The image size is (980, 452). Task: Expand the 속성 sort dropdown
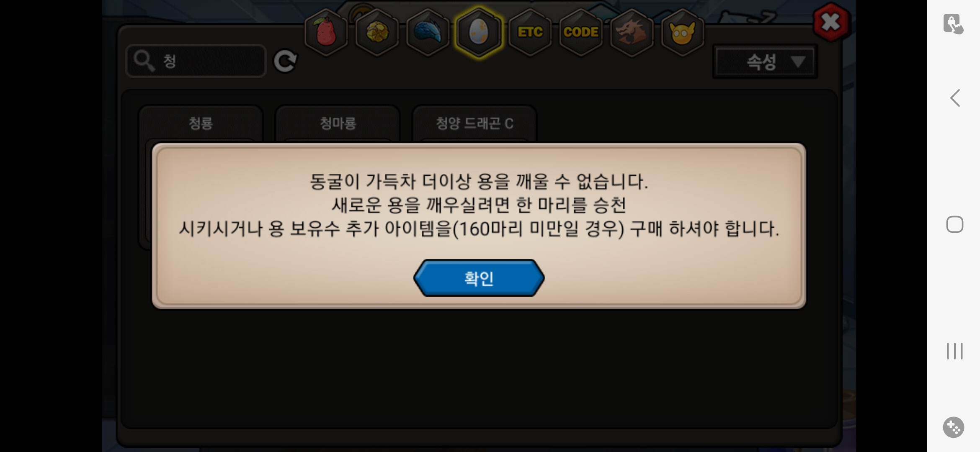point(765,62)
